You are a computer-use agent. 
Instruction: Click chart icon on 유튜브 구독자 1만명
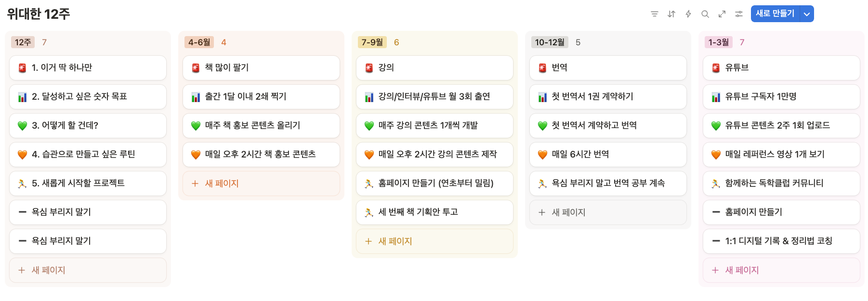coord(716,97)
